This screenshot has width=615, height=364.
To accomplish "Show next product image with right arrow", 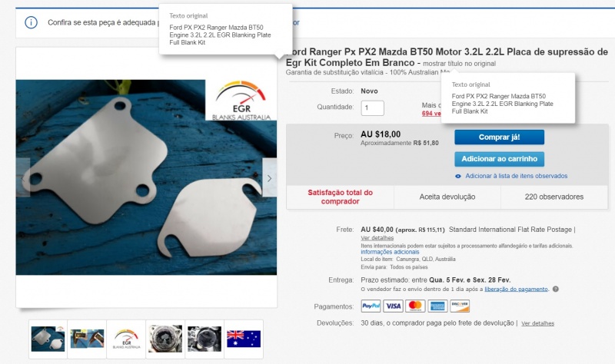I will (270, 178).
